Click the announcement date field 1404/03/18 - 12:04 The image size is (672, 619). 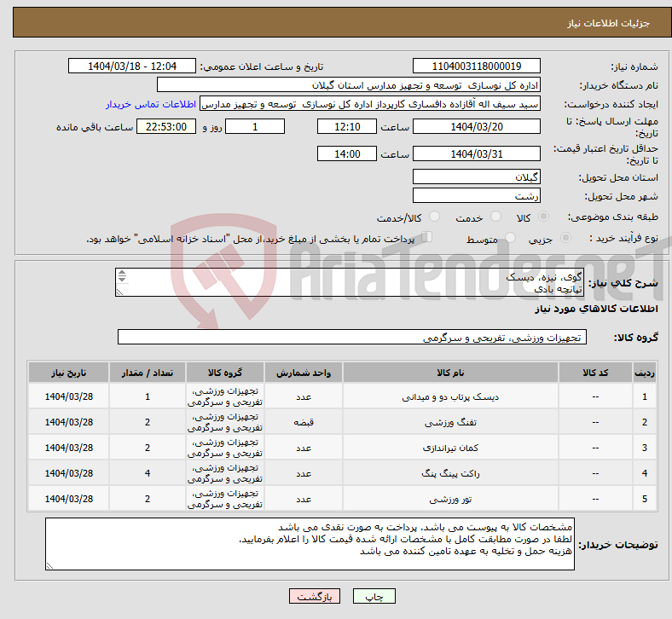[x=131, y=67]
